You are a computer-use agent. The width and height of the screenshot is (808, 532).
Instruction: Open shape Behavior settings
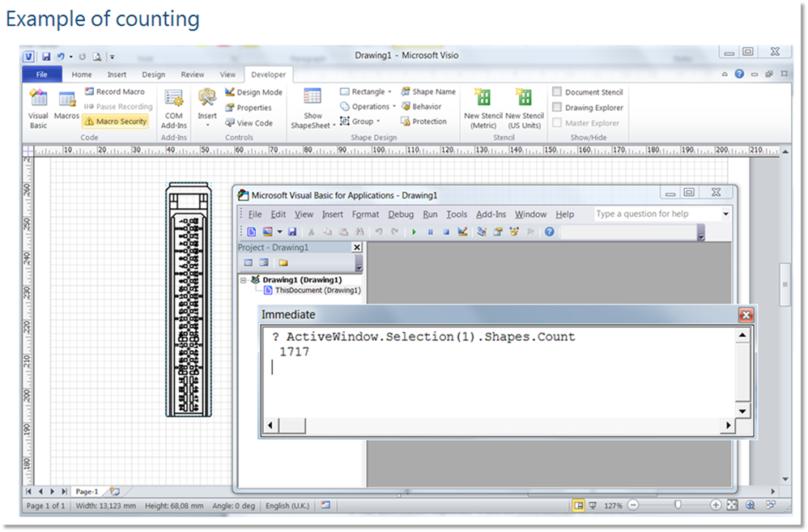point(421,107)
